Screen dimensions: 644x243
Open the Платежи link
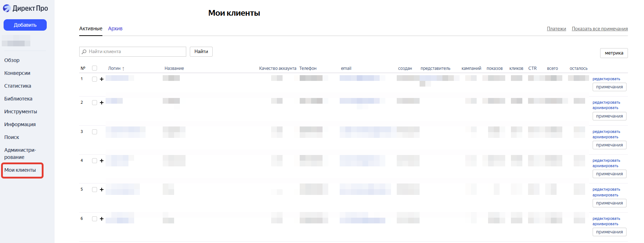click(556, 29)
